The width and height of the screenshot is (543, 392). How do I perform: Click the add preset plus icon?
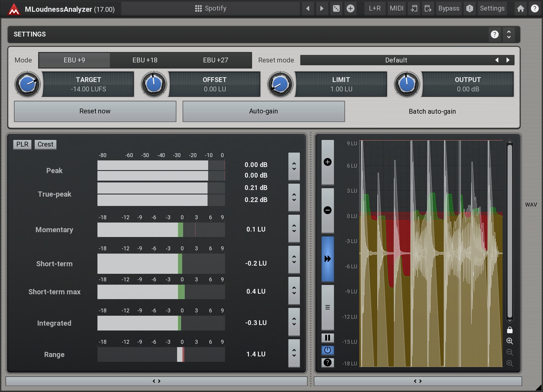pos(350,8)
